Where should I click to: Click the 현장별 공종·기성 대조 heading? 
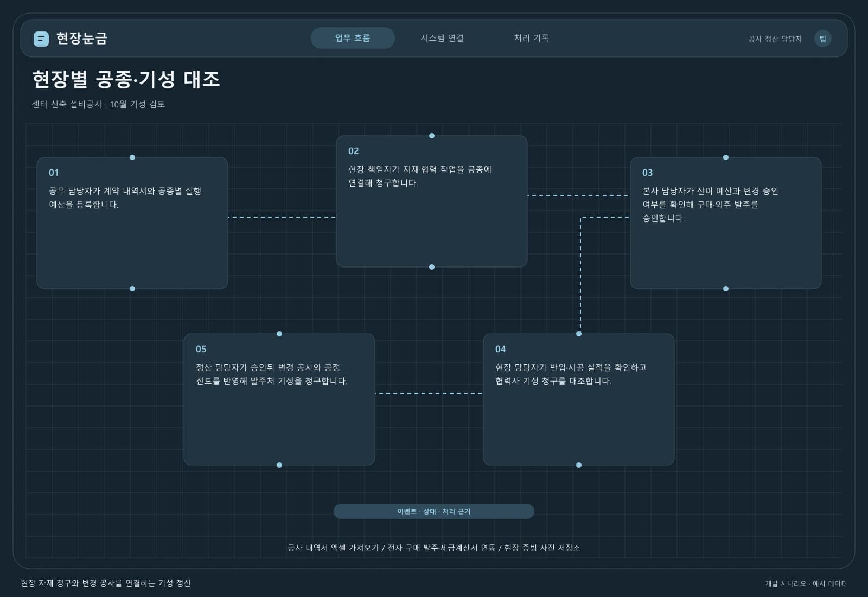[x=126, y=79]
